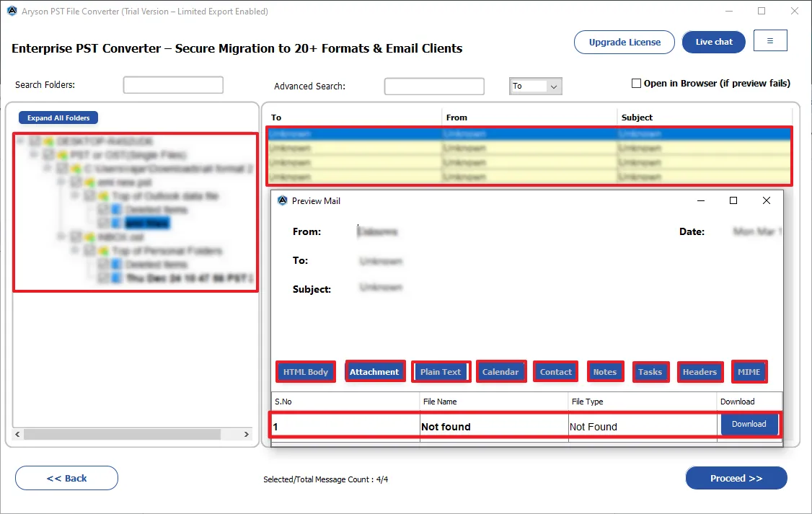Click the Aryson logo in Preview Mail title
812x514 pixels.
pyautogui.click(x=282, y=201)
